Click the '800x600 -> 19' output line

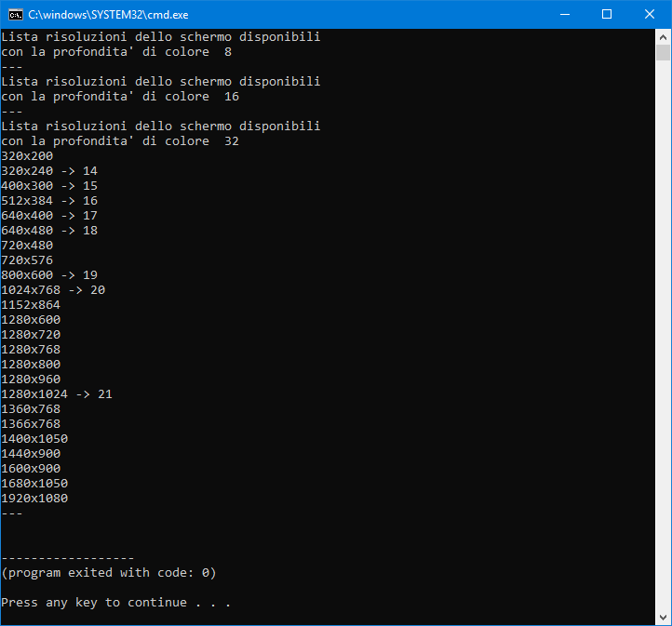click(49, 275)
